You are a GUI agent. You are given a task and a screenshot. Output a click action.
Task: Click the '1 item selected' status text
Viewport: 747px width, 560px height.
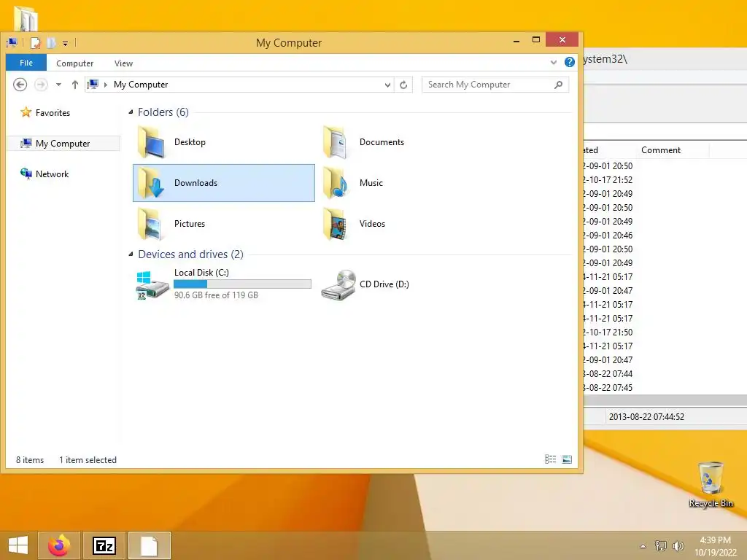[x=88, y=460]
